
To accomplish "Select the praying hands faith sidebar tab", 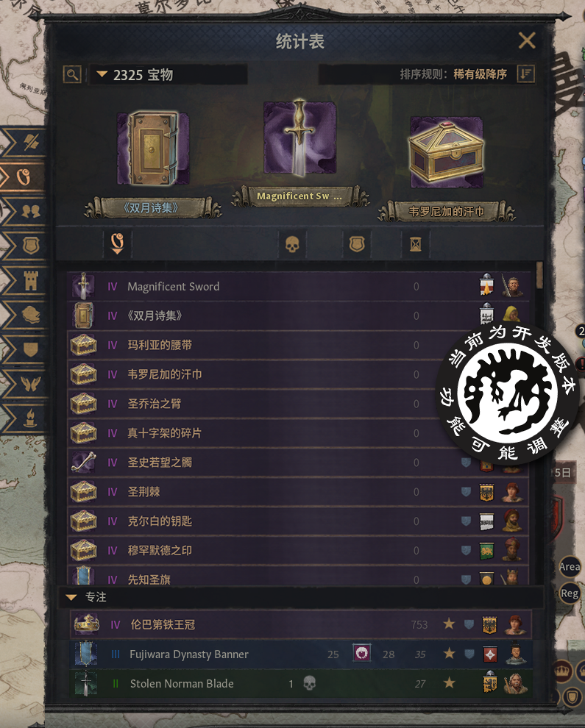I will 30,384.
